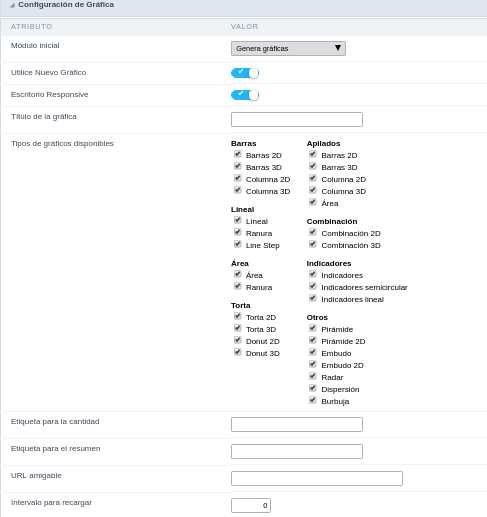Uncheck Columna 2D under Barras
Image resolution: width=487 pixels, height=517 pixels.
pyautogui.click(x=237, y=178)
